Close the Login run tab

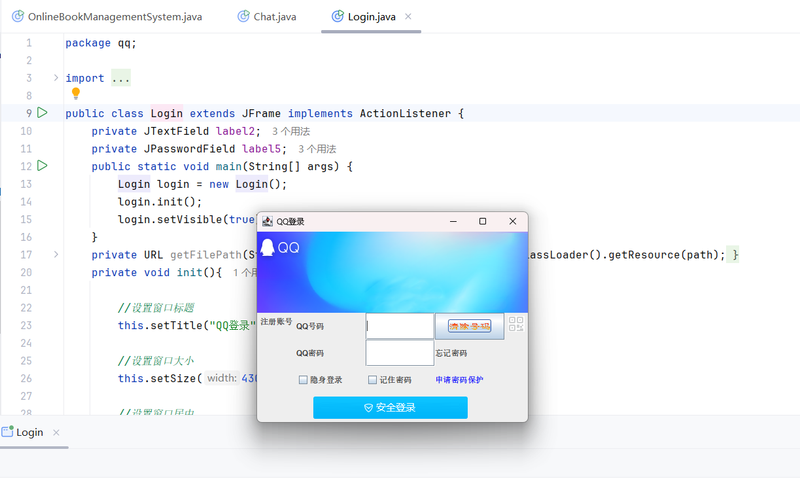tap(56, 432)
